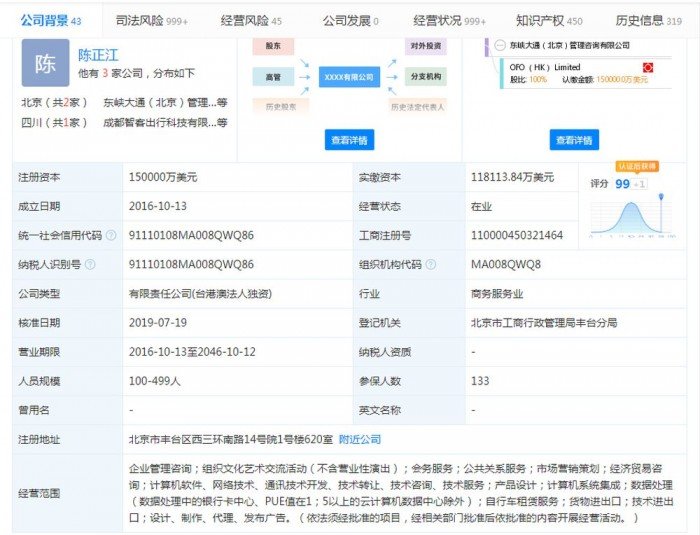The height and width of the screenshot is (535, 700).
Task: Select 北京市工商行政管理局丰台分局 text
Action: click(544, 323)
